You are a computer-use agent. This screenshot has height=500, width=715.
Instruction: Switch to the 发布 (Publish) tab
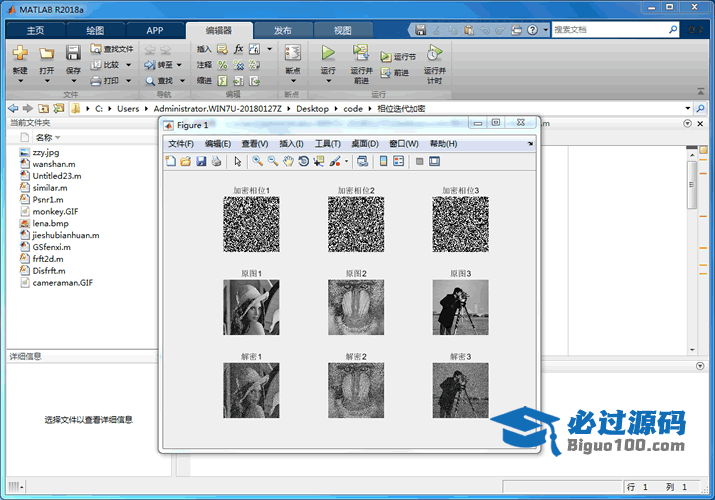click(282, 31)
